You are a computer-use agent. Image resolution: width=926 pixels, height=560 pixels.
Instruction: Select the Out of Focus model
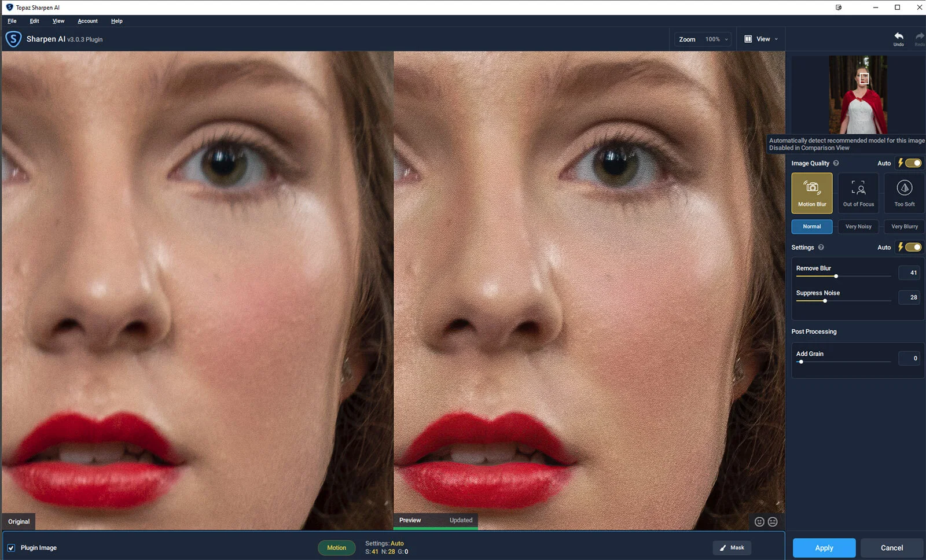858,193
